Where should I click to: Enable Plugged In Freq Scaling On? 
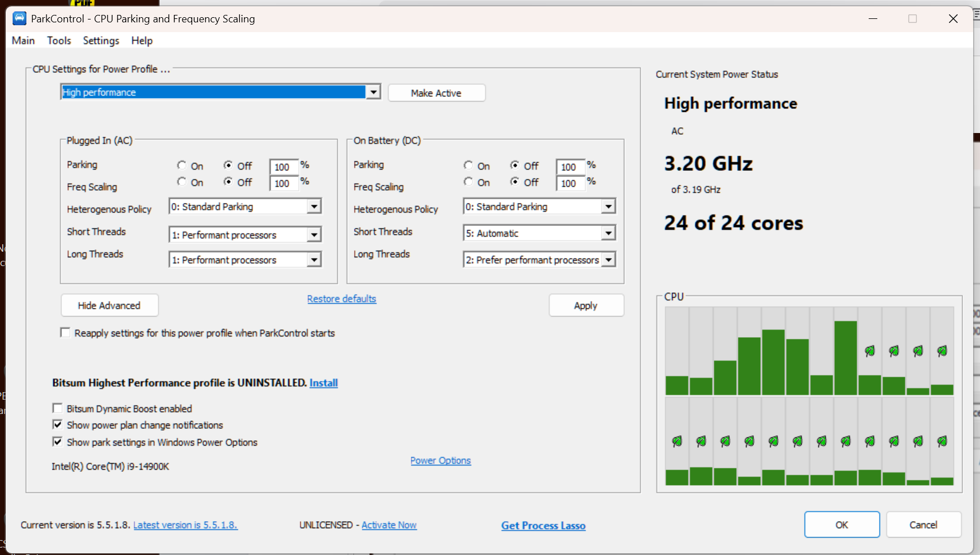182,182
